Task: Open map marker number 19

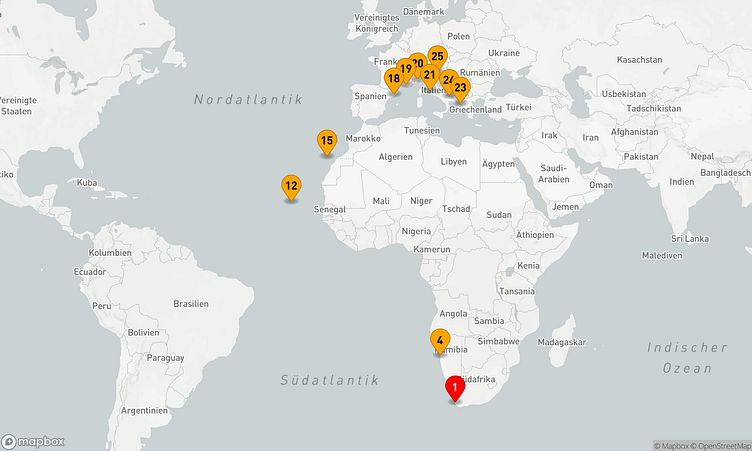Action: [x=405, y=70]
